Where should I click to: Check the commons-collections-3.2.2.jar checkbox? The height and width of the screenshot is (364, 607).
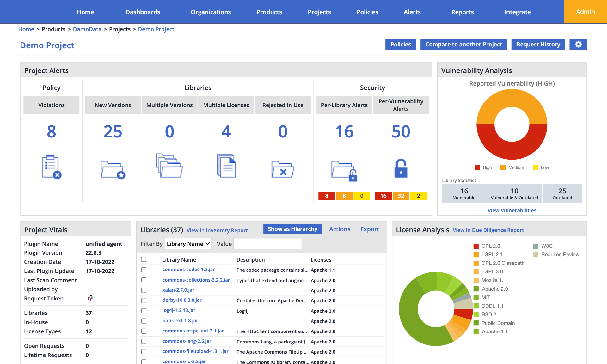click(x=144, y=280)
